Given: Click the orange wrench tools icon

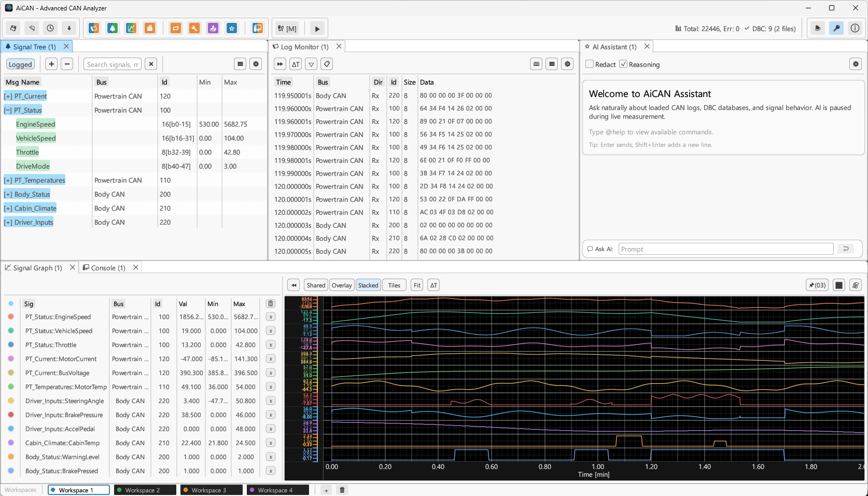Looking at the screenshot, I should (194, 28).
